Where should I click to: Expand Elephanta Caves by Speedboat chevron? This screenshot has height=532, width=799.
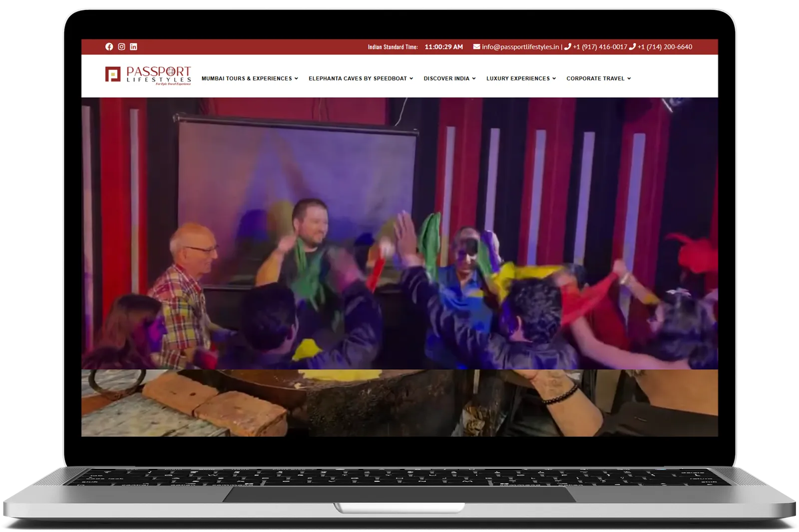pos(411,78)
